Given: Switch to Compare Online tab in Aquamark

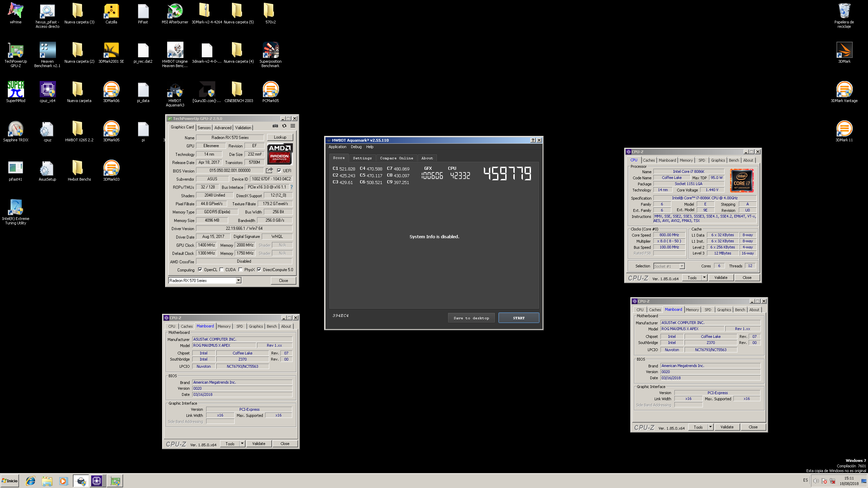Looking at the screenshot, I should tap(396, 158).
